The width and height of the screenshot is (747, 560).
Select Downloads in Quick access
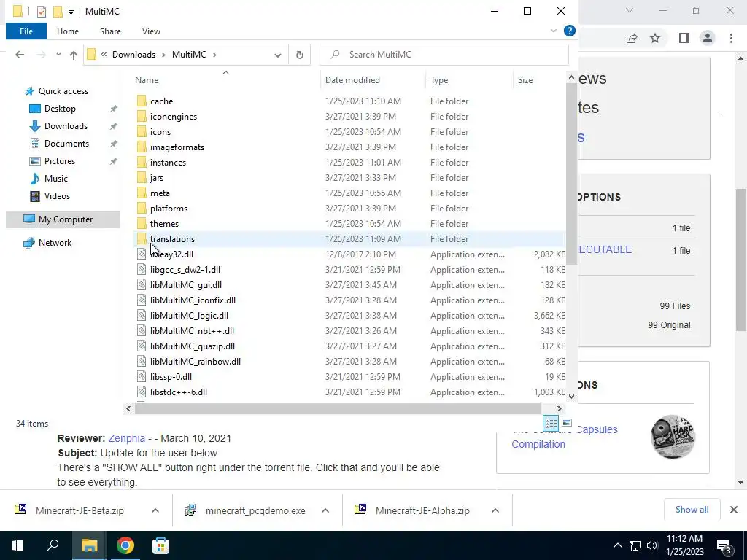pos(66,126)
